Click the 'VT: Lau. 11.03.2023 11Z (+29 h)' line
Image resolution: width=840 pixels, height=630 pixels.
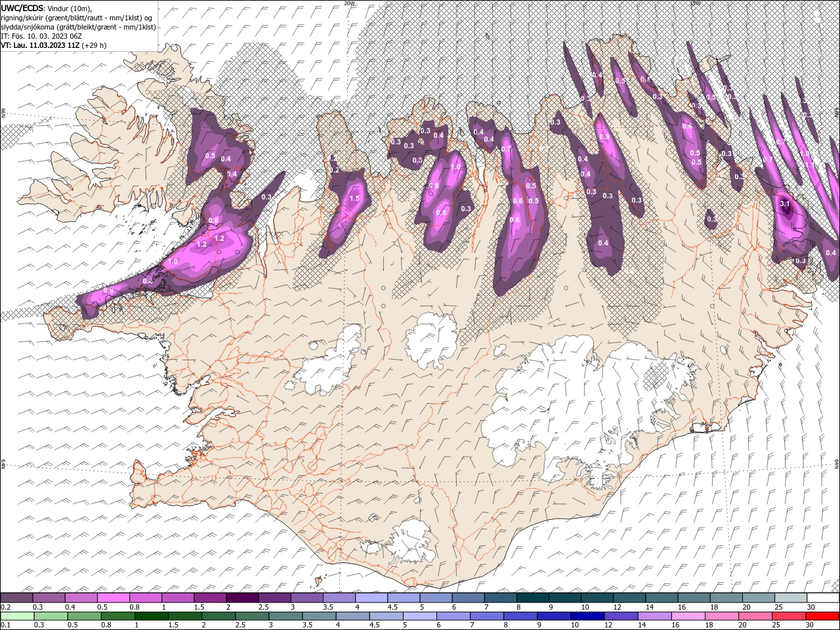(54, 45)
